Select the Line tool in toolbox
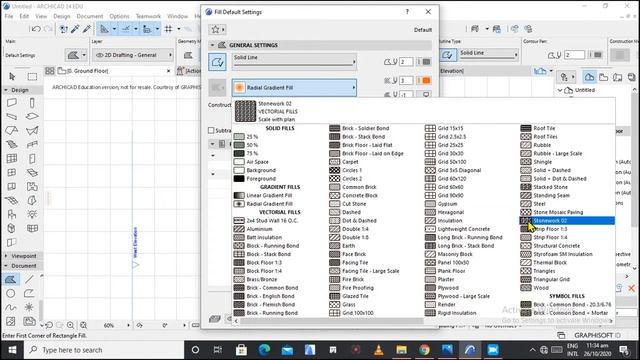The width and height of the screenshot is (640, 360). [x=29, y=280]
